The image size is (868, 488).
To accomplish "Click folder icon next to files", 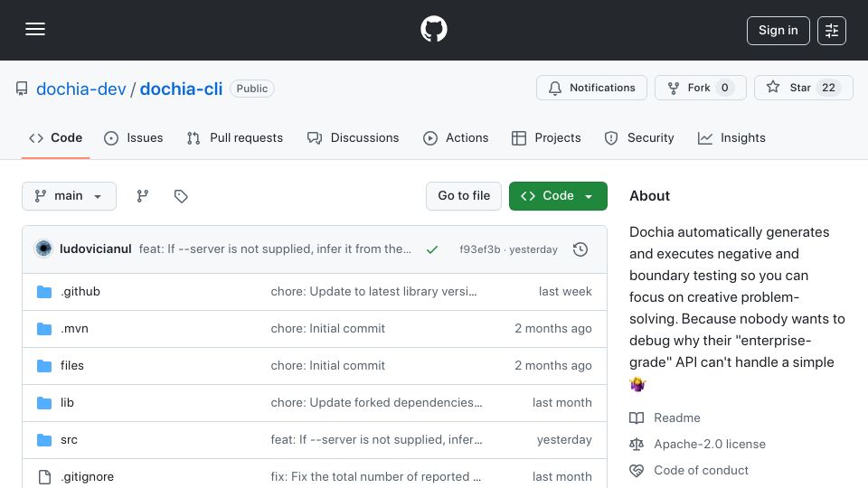I will [x=44, y=366].
